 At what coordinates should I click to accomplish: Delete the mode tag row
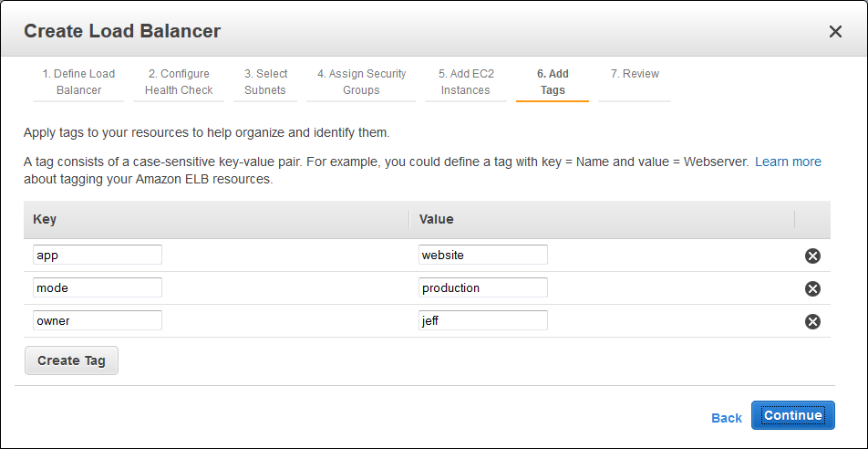tap(812, 288)
